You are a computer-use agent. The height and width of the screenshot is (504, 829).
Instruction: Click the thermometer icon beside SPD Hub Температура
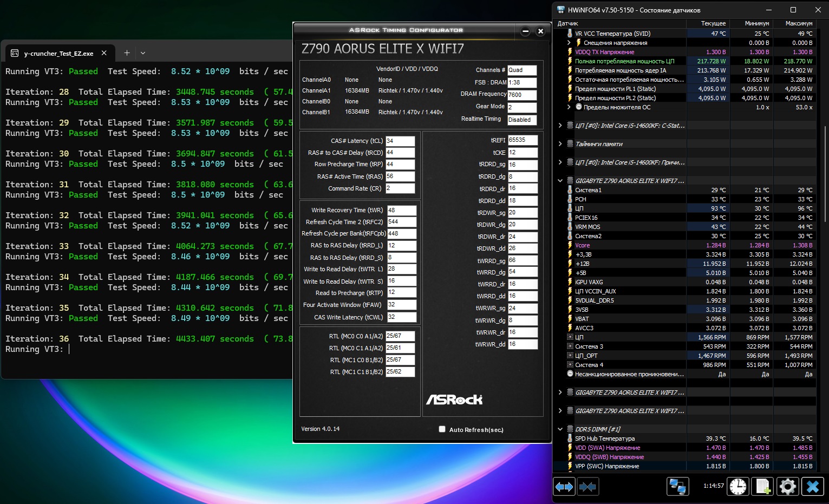570,438
